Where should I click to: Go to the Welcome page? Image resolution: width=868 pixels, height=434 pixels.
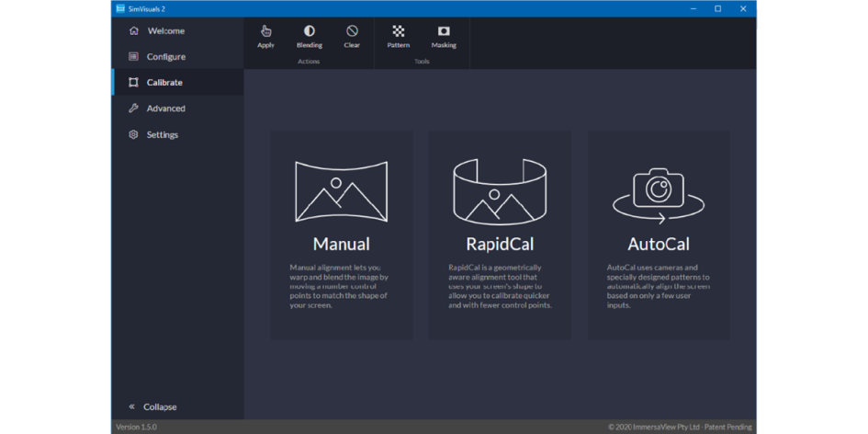pyautogui.click(x=177, y=31)
